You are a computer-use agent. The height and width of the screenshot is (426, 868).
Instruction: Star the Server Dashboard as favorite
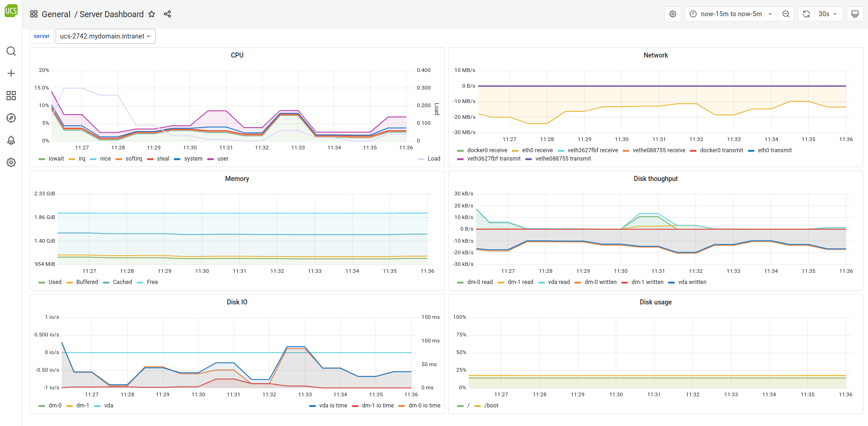[152, 14]
